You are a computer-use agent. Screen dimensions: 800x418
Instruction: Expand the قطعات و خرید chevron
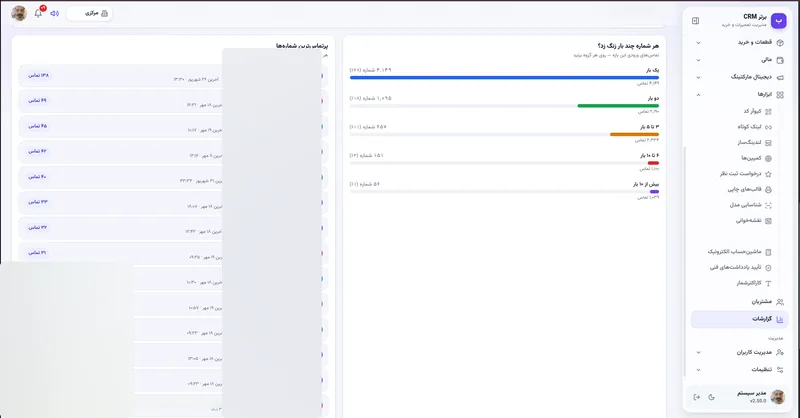(x=698, y=43)
